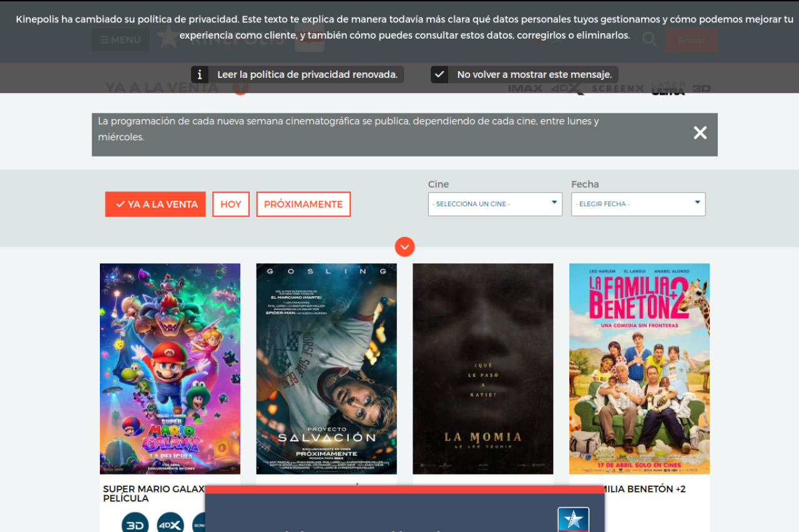Open La Momia movie poster

click(x=483, y=369)
